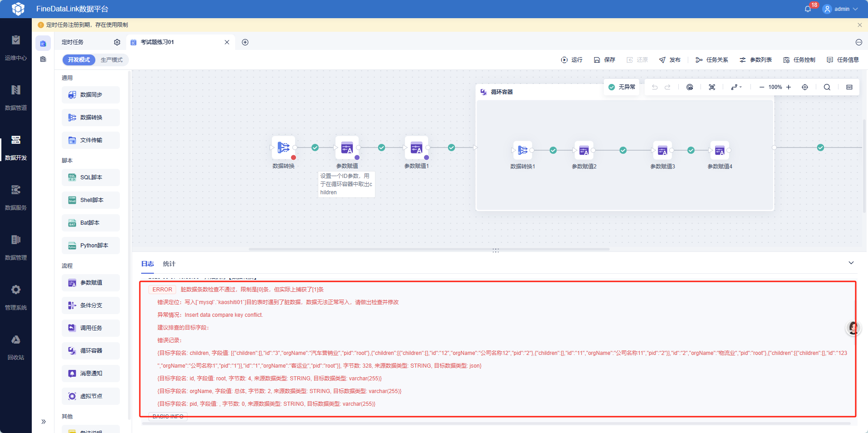The width and height of the screenshot is (868, 433).
Task: Select the 数据转换 node on the canvas
Action: [284, 148]
